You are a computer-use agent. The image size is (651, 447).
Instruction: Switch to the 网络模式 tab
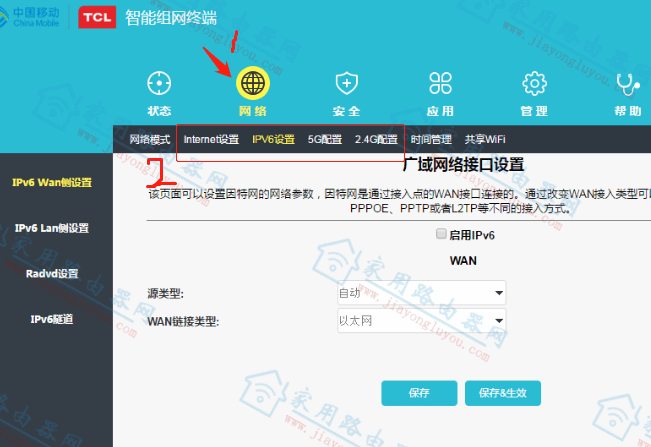click(x=149, y=139)
